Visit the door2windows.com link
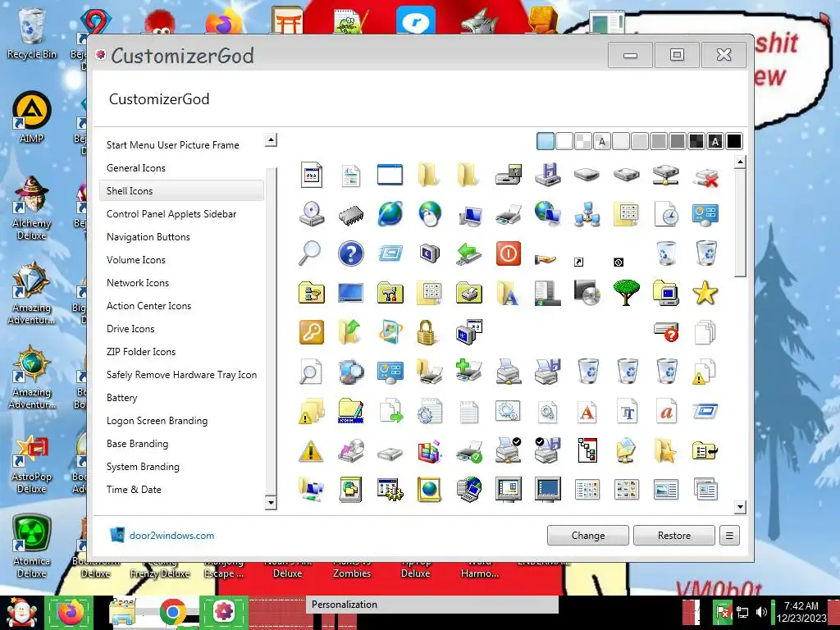Viewport: 840px width, 630px height. [x=171, y=536]
